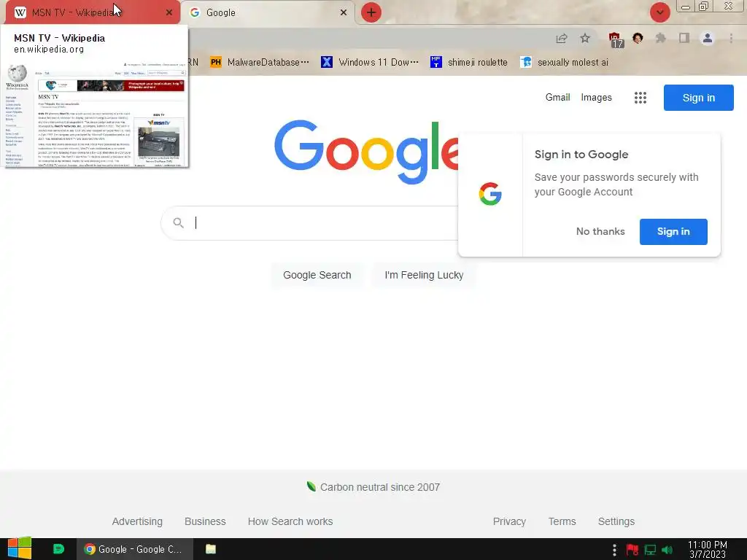
Task: Open the Chrome profile icon
Action: click(708, 38)
